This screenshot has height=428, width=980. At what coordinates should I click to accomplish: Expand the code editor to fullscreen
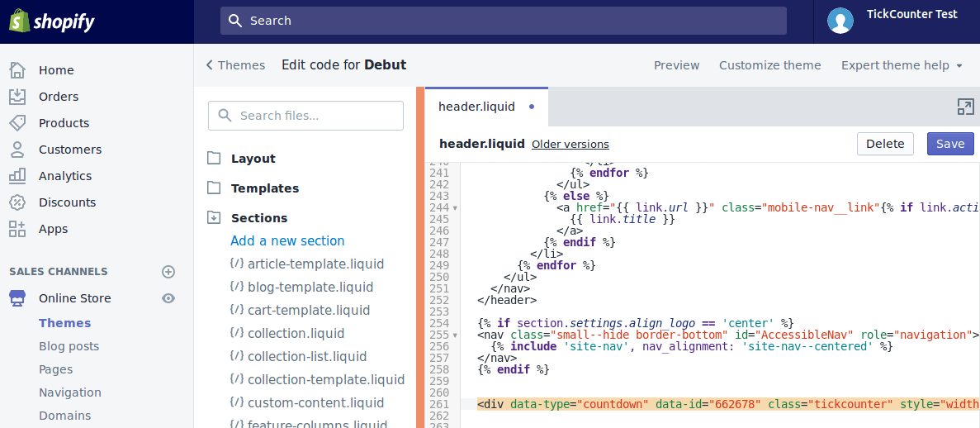[965, 107]
